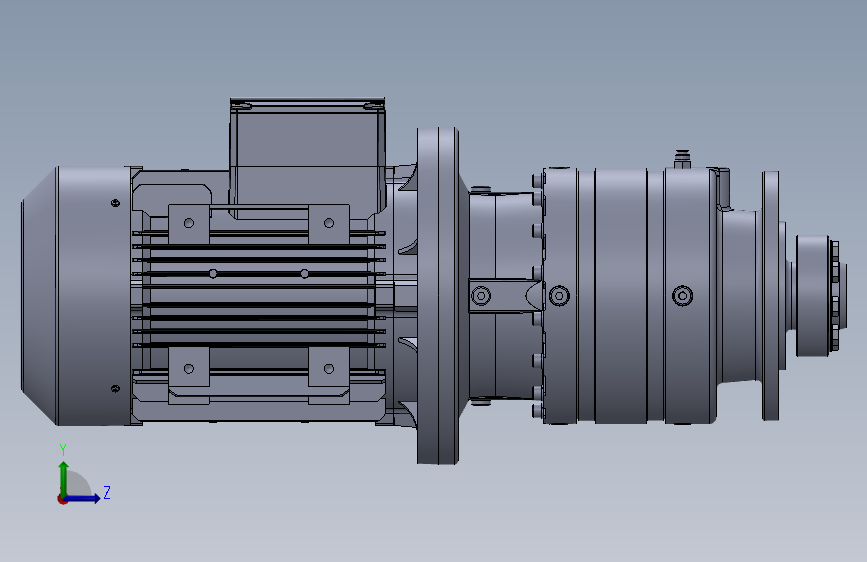Click the breather plug on top of gearbox

coord(682,158)
